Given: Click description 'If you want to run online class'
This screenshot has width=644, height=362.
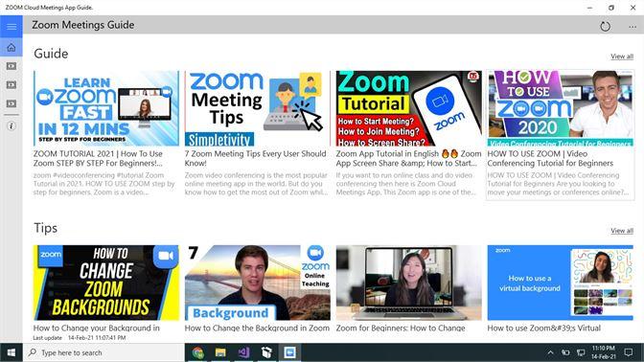Looking at the screenshot, I should coord(406,184).
